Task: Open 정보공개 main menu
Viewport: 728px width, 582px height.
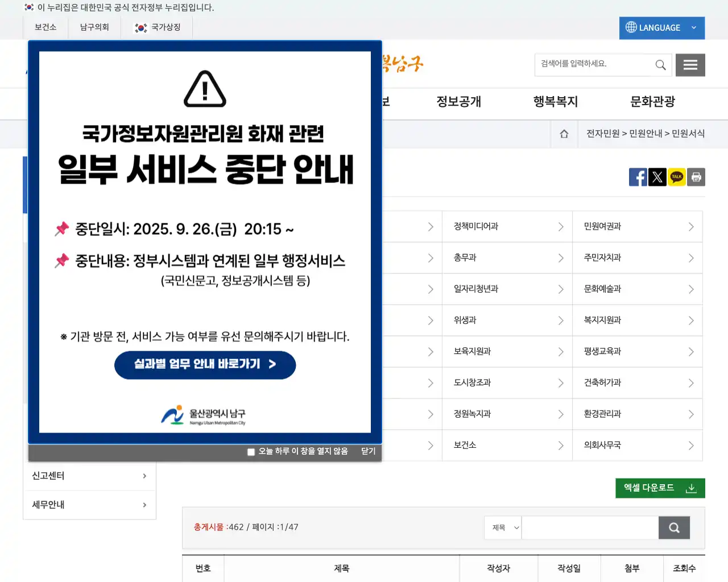Action: (459, 102)
